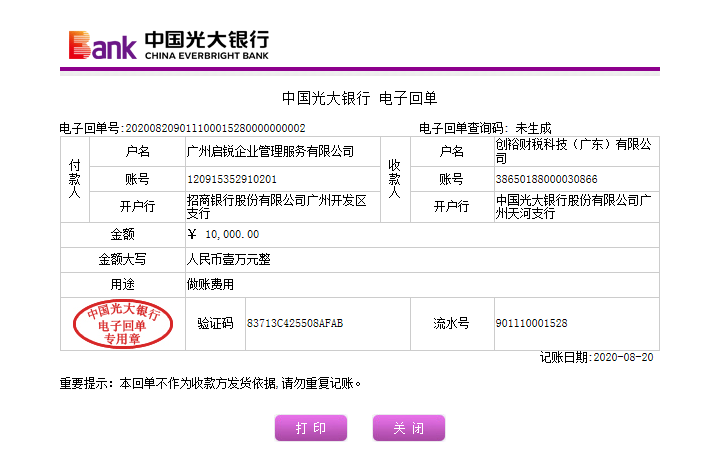
Task: Select payee bank 中国光大银行股份有限公司广州天河支行
Action: tap(573, 207)
